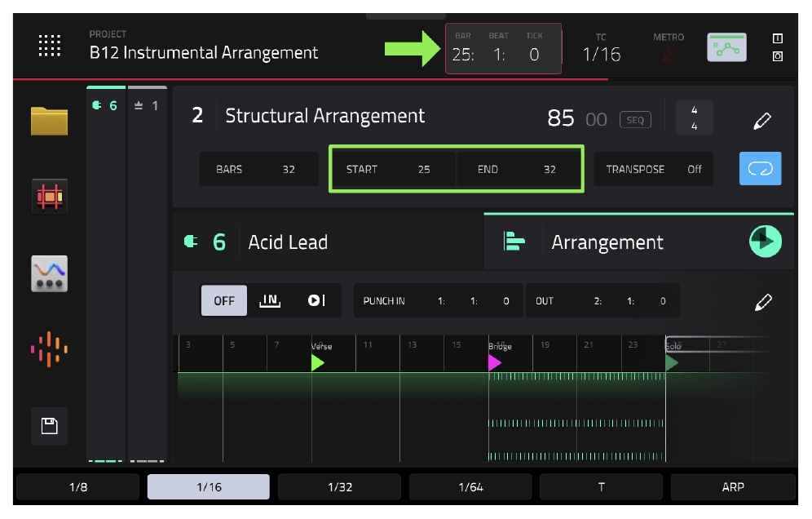
Task: Select the punch OUT position field
Action: coord(602,301)
